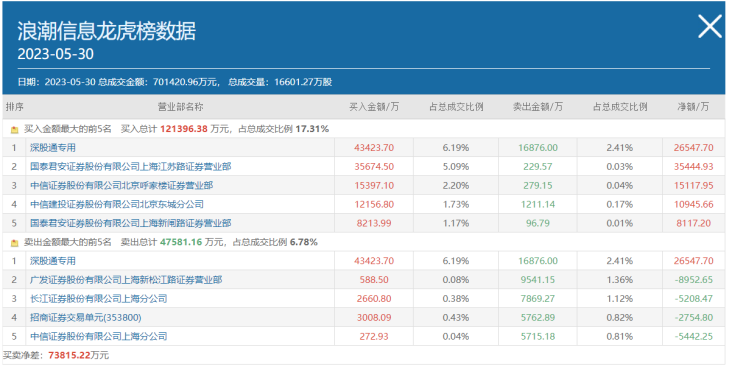This screenshot has height=368, width=729.
Task: Open 国泰君安证券上海新闸路证券营业部 link
Action: (131, 223)
